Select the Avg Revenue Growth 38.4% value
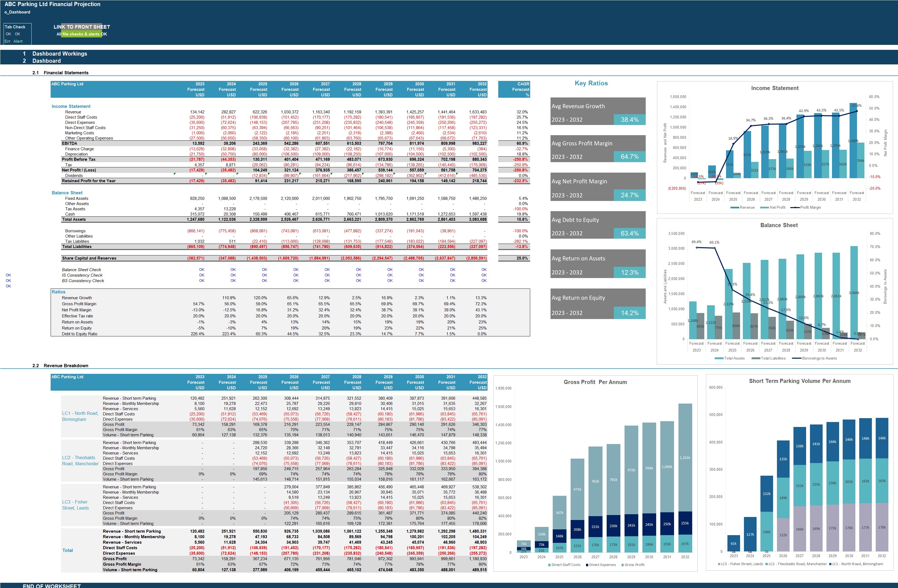 [x=629, y=120]
